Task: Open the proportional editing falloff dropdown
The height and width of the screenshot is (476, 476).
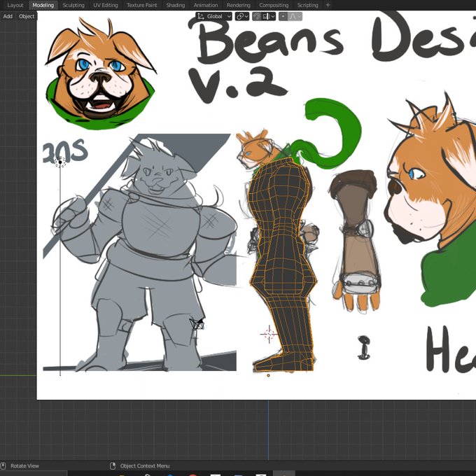Action: (x=295, y=16)
